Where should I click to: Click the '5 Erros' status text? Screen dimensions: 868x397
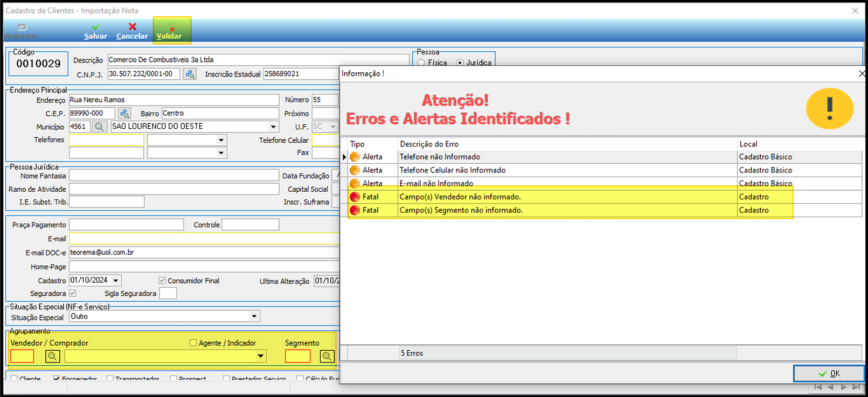tap(412, 353)
